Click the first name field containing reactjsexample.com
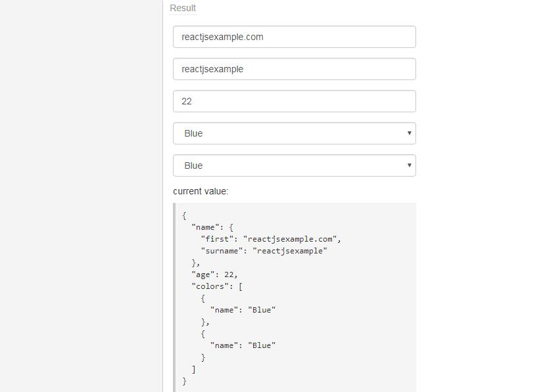This screenshot has width=543, height=392. (294, 37)
